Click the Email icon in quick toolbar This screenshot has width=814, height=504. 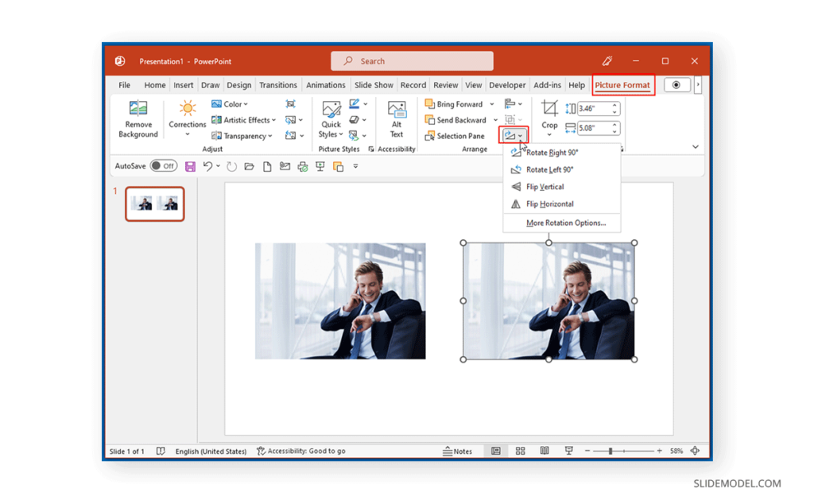(x=285, y=167)
